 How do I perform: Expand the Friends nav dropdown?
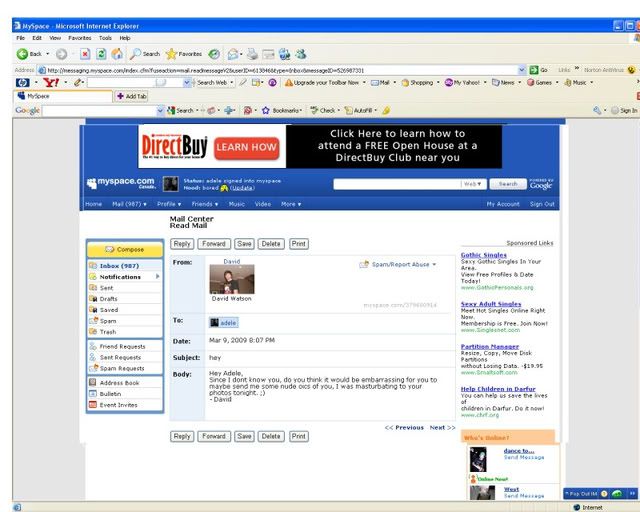click(205, 204)
